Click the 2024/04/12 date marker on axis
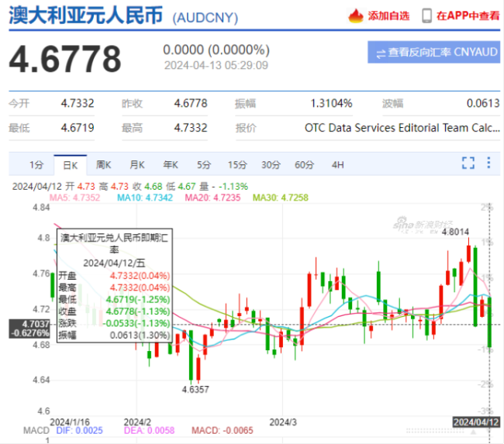The height and width of the screenshot is (444, 504). pyautogui.click(x=476, y=422)
